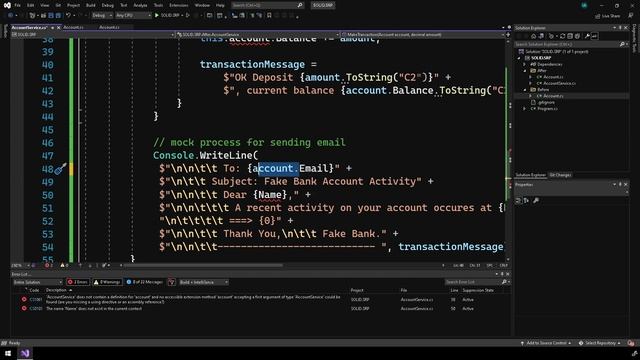Click Live Share button
The height and width of the screenshot is (360, 640).
click(608, 16)
